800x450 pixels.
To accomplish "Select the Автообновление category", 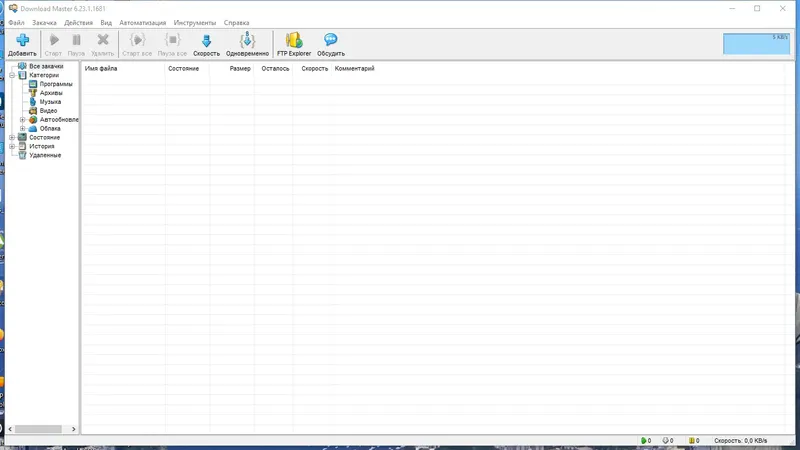I will pos(59,119).
